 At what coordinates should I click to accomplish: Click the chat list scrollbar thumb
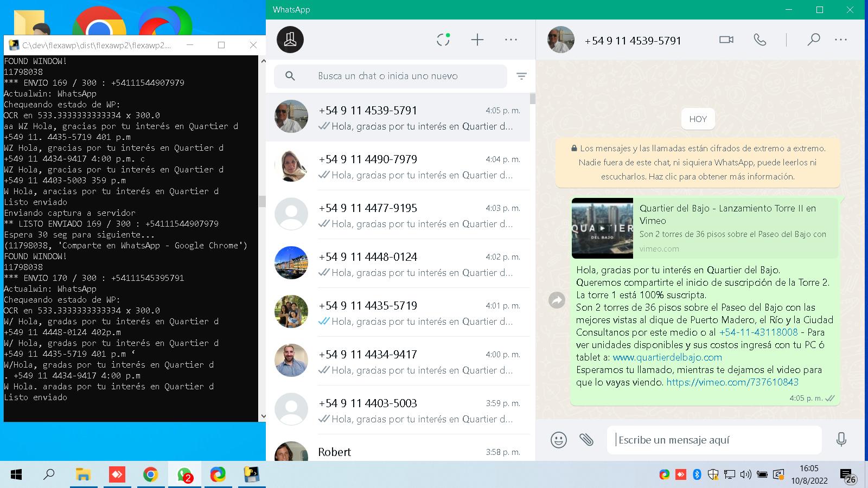coord(533,99)
